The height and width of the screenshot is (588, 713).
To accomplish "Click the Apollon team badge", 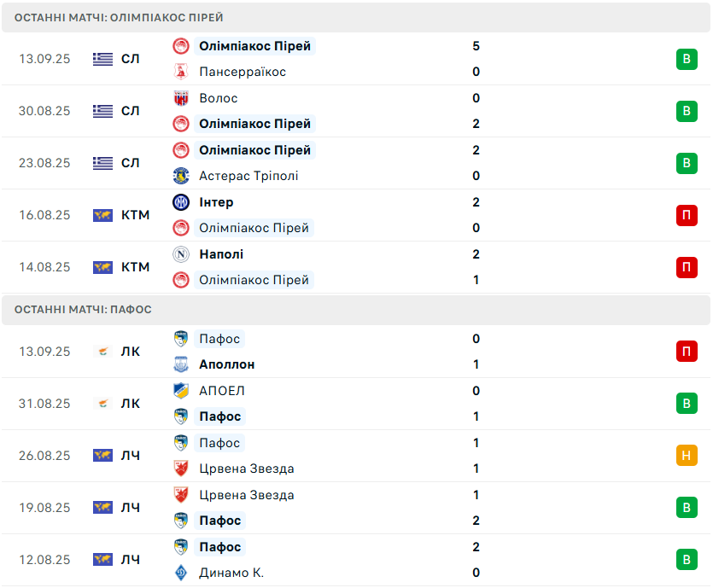I will (x=181, y=364).
